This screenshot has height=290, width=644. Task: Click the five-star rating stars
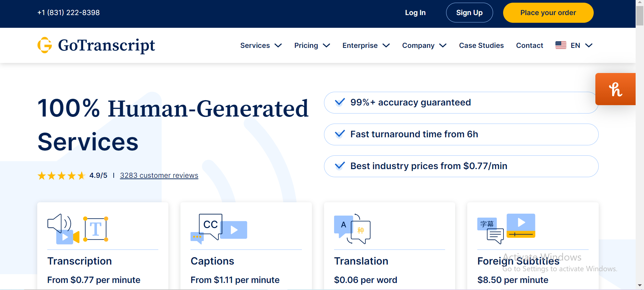coord(61,175)
